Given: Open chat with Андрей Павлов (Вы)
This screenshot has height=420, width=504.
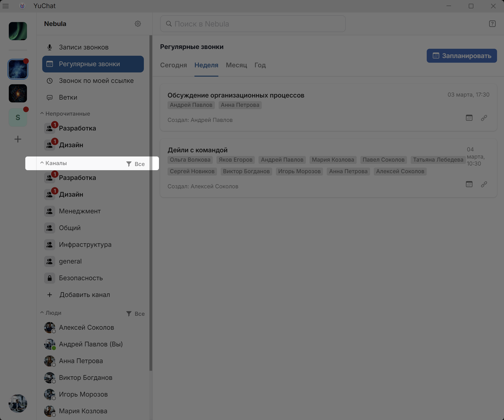Looking at the screenshot, I should tap(93, 344).
